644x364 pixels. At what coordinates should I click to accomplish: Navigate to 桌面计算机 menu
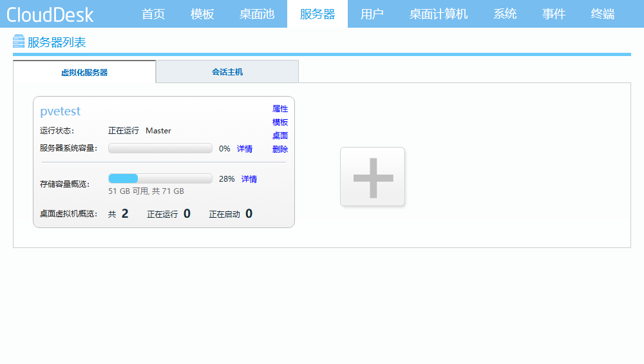pos(438,14)
